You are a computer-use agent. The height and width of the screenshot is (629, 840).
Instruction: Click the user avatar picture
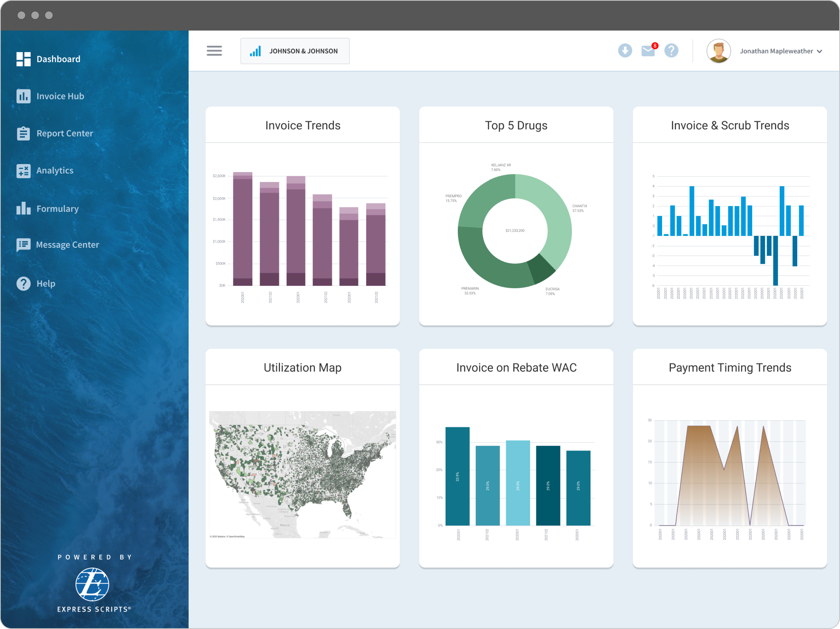click(x=719, y=51)
